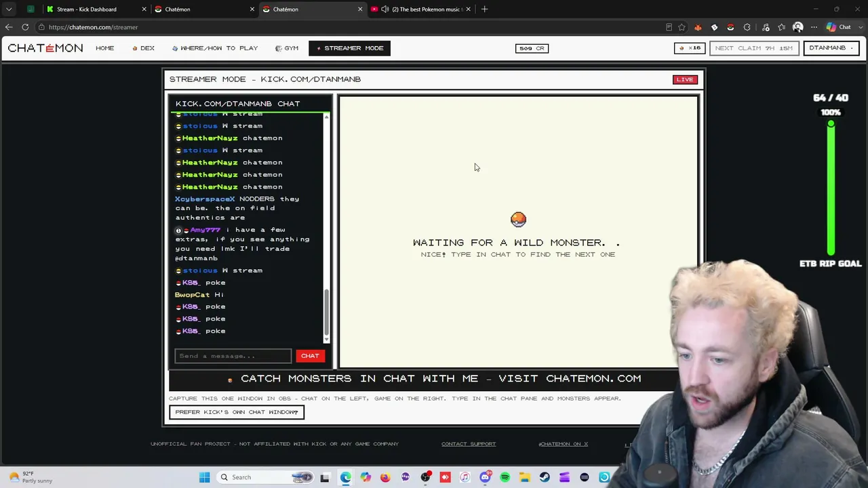Open AnyDesk from the taskbar

pos(445,477)
